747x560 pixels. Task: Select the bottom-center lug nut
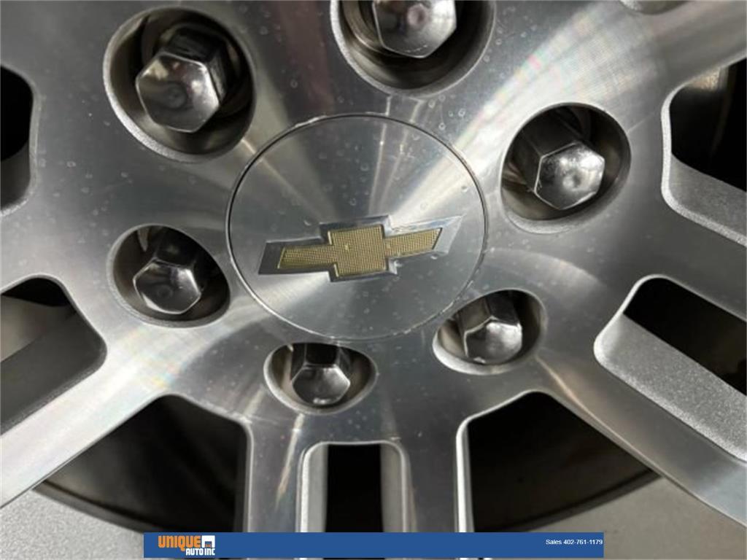pyautogui.click(x=320, y=375)
